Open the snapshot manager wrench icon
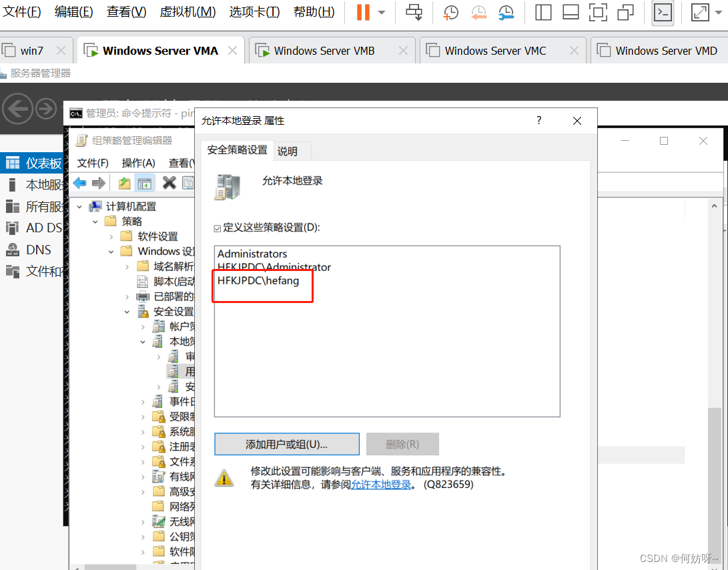The image size is (728, 570). (x=506, y=12)
